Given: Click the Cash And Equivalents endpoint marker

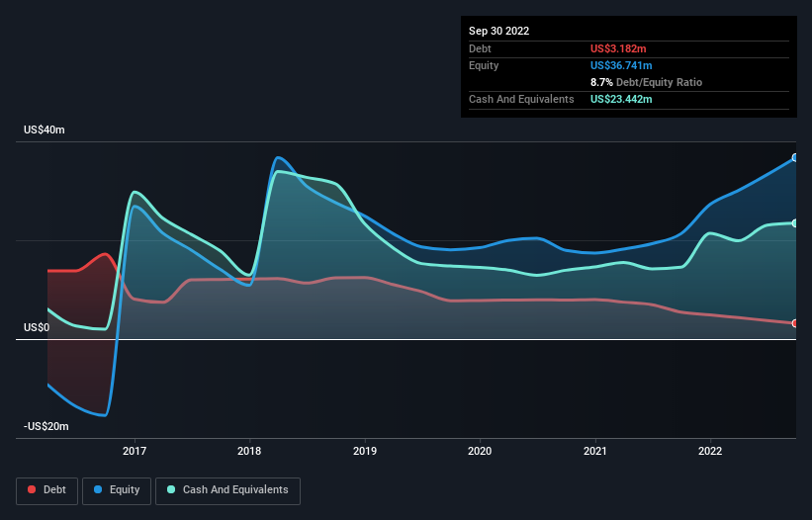Looking at the screenshot, I should [x=795, y=223].
